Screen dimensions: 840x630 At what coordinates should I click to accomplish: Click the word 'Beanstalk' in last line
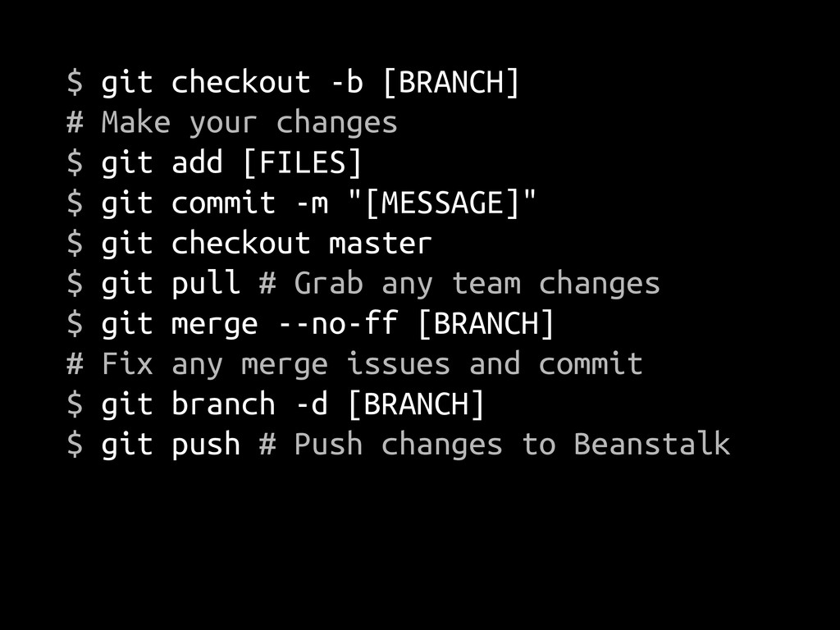(652, 444)
